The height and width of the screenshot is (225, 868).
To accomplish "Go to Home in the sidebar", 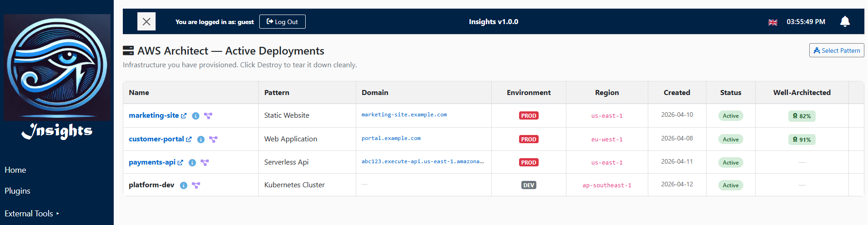I will point(15,170).
